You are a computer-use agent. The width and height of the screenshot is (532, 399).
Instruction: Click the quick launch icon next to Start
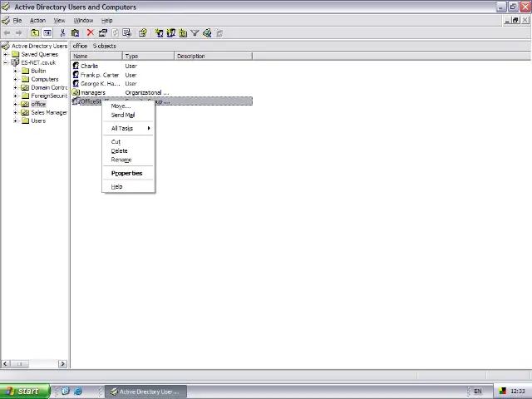[x=66, y=392]
